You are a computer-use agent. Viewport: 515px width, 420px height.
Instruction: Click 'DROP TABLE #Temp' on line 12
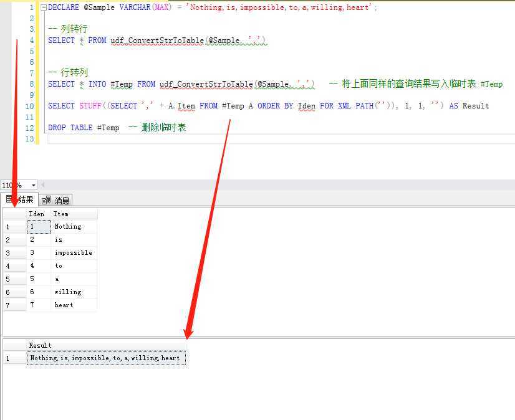84,128
